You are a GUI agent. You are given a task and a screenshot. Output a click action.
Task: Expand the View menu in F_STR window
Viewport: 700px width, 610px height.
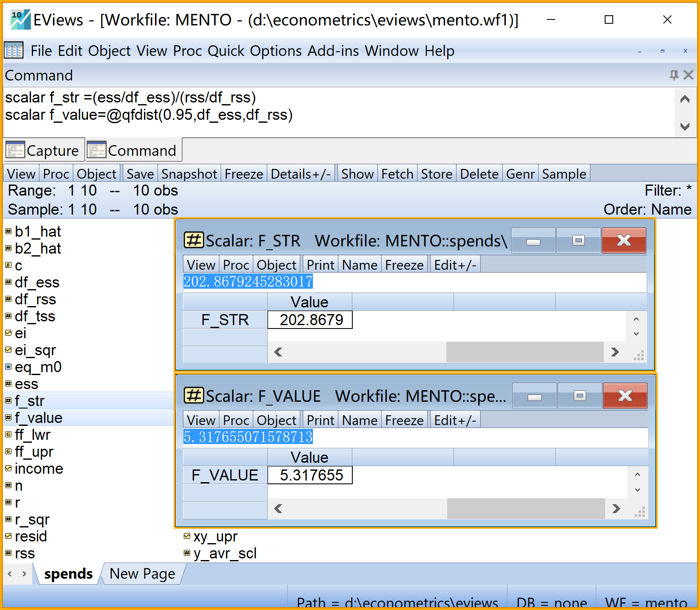coord(201,265)
